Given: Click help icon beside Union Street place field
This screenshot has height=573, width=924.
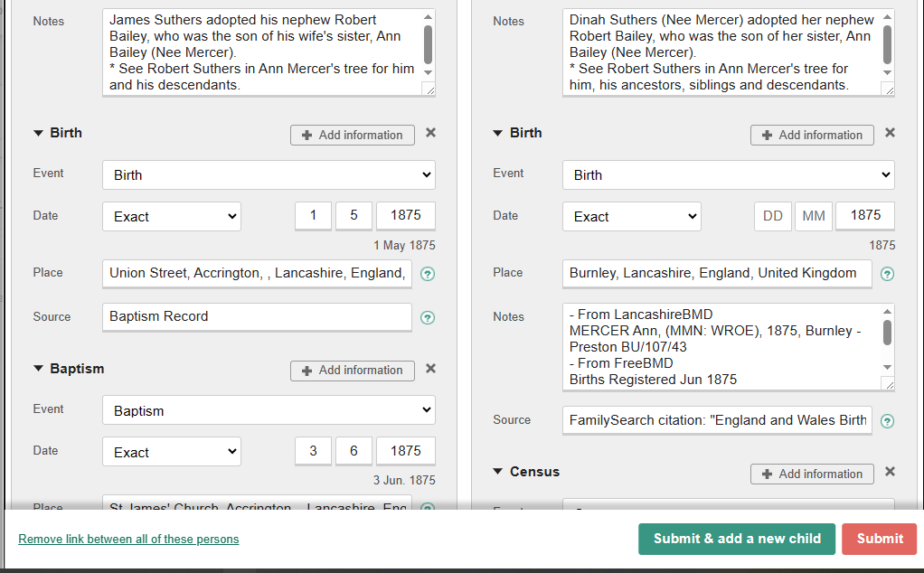Looking at the screenshot, I should coord(428,274).
